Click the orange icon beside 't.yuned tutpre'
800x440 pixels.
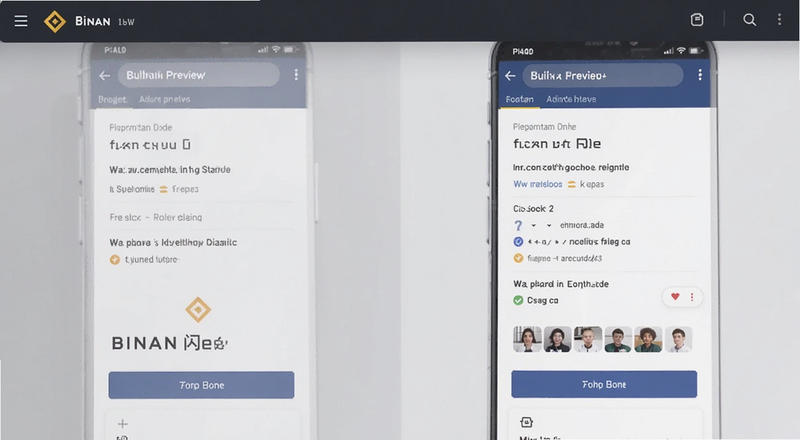[x=115, y=260]
